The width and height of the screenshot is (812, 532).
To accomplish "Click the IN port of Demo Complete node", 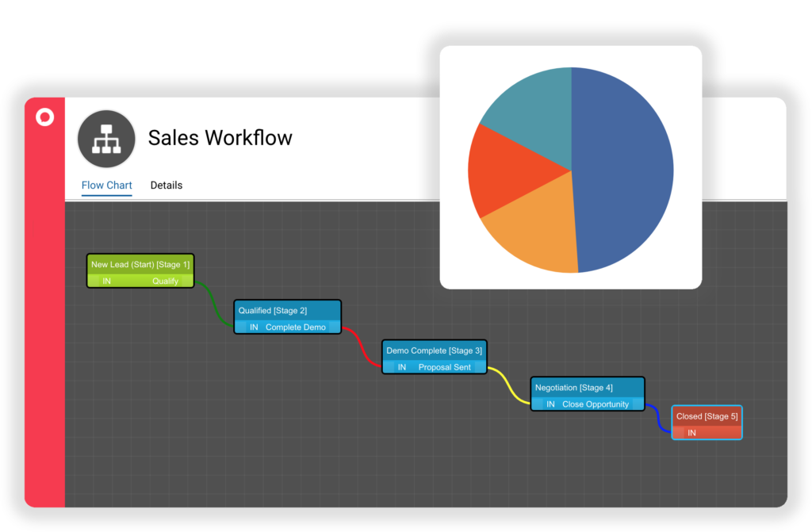I will [402, 367].
